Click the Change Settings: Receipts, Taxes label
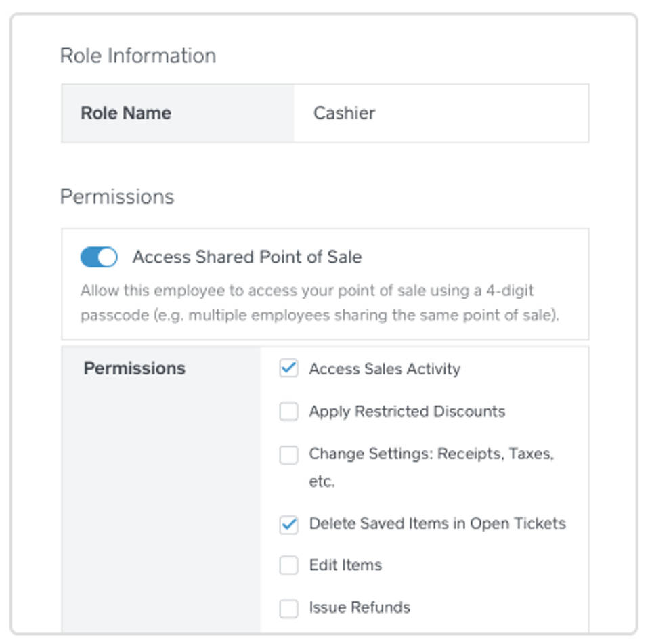 [x=431, y=454]
